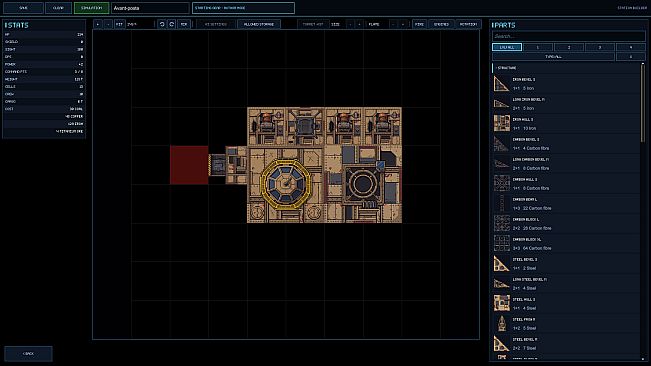Click the Power stat row
The image size is (651, 366).
(44, 64)
